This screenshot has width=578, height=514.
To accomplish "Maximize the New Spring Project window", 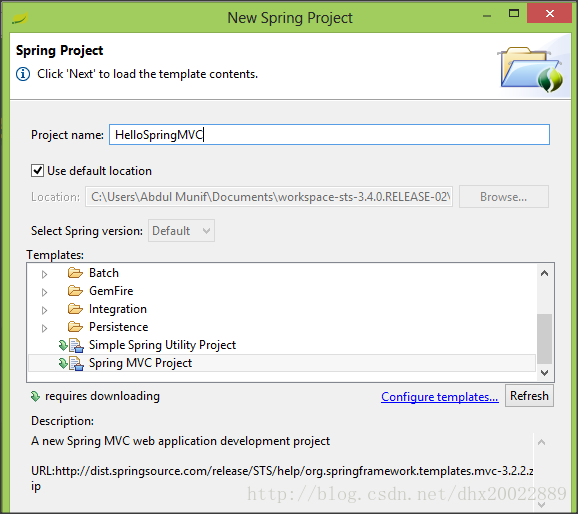I will [514, 14].
